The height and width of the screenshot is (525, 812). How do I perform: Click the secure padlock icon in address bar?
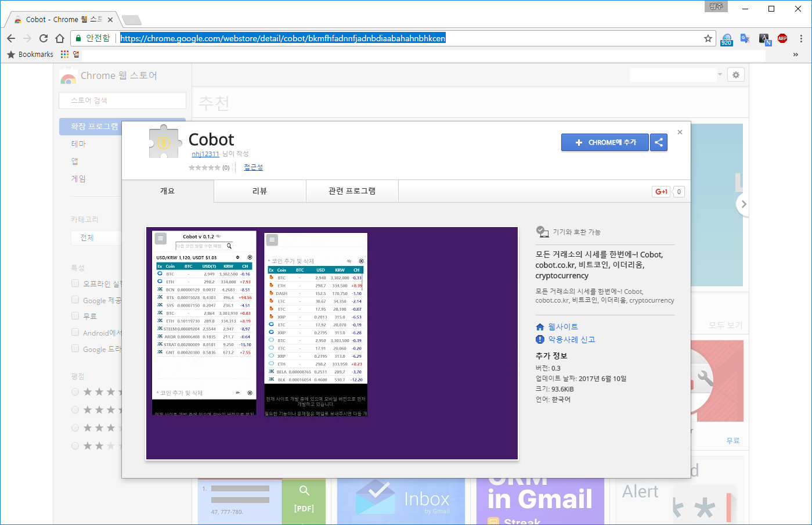[78, 38]
